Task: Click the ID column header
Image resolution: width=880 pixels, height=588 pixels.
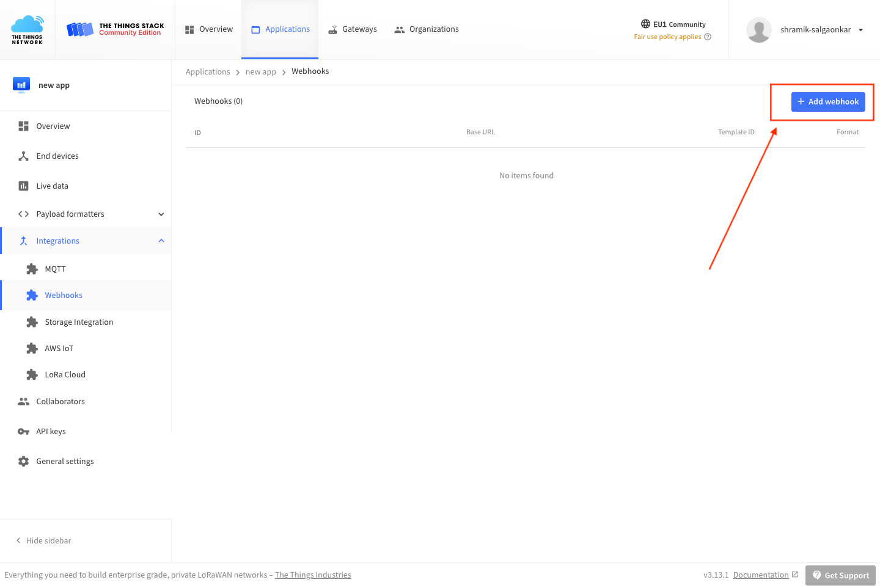Action: [197, 132]
